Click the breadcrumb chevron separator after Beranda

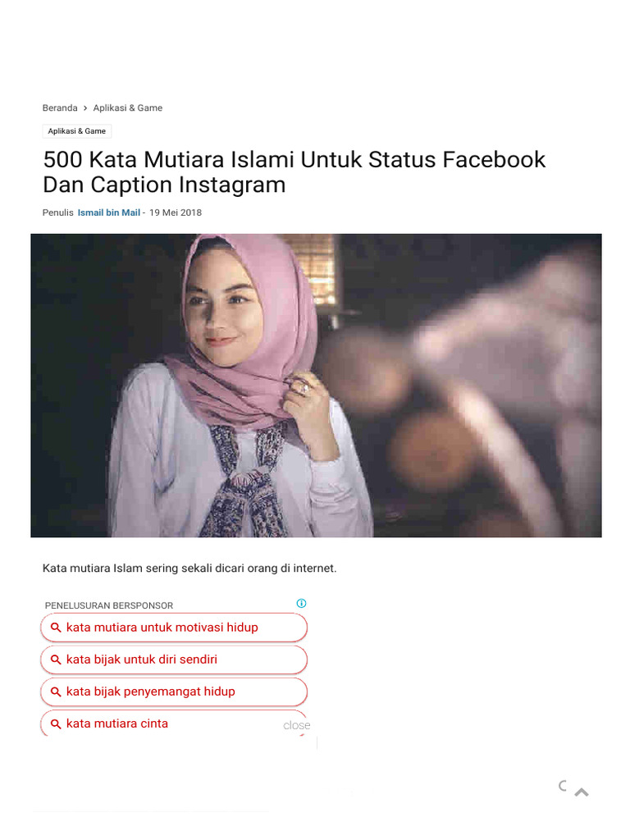(x=85, y=108)
